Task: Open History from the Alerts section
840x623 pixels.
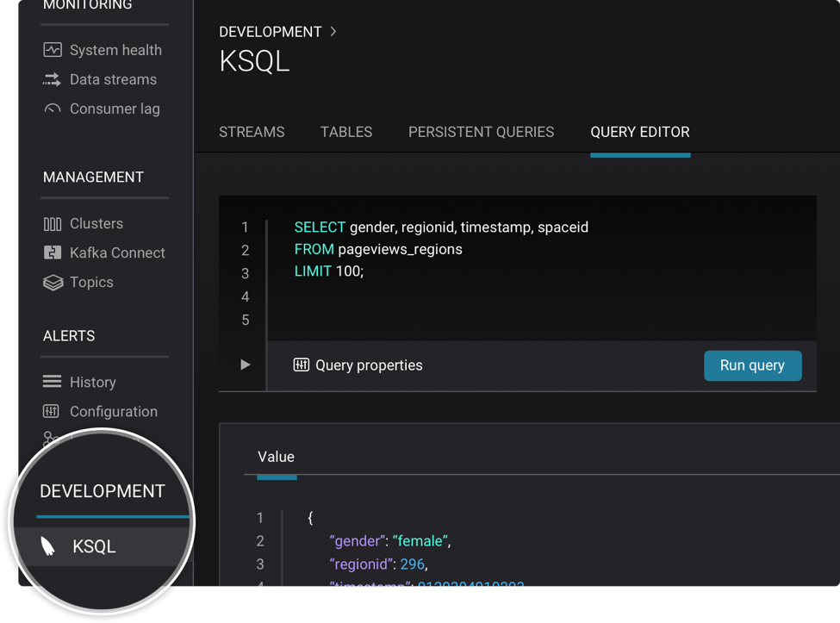Action: tap(53, 381)
